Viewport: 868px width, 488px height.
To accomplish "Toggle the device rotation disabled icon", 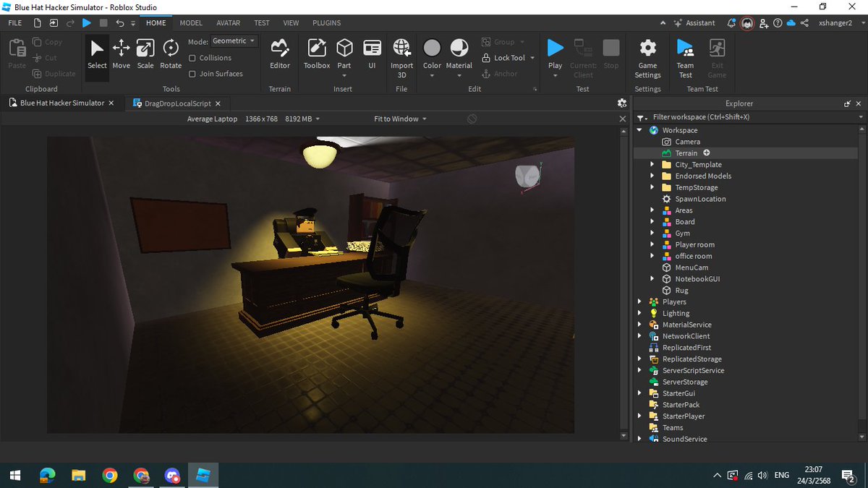I will click(x=472, y=119).
